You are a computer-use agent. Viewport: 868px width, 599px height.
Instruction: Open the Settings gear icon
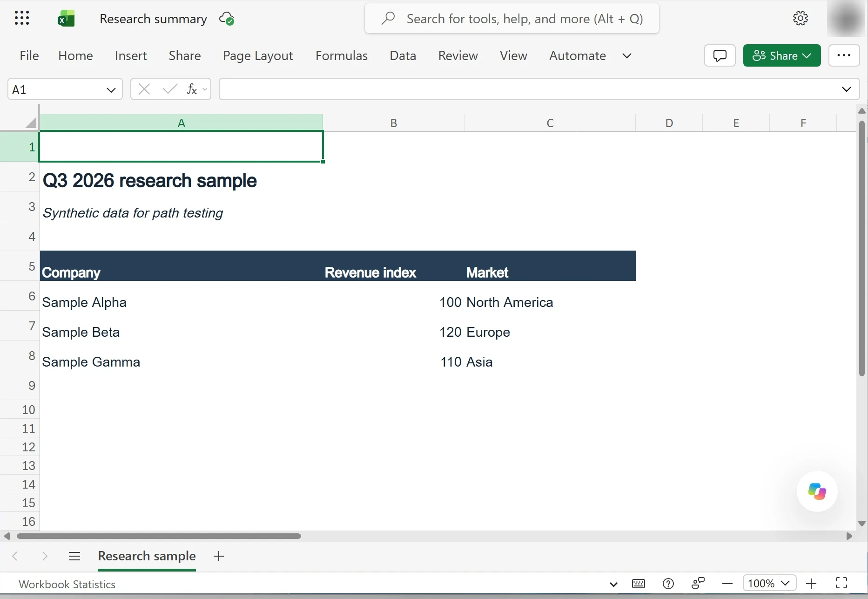pyautogui.click(x=800, y=18)
